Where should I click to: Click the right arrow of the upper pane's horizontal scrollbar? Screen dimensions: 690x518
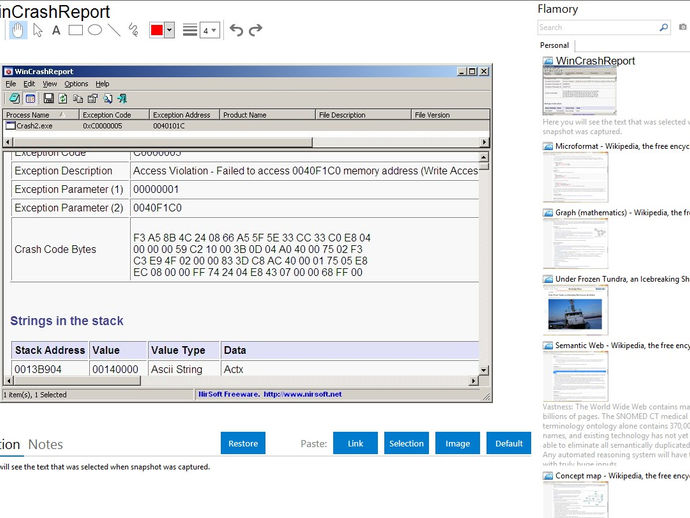(484, 142)
